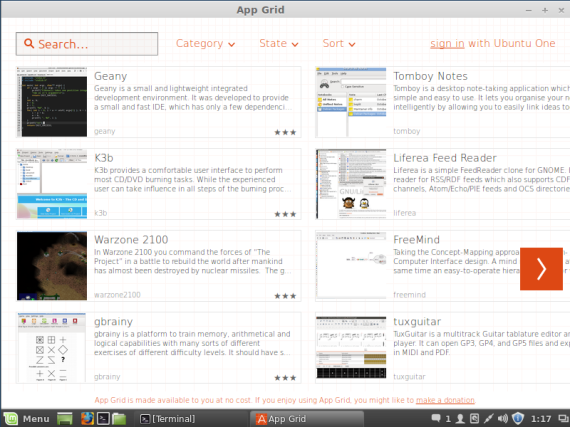
Task: Select the Warzone 2100 title
Action: click(x=131, y=239)
